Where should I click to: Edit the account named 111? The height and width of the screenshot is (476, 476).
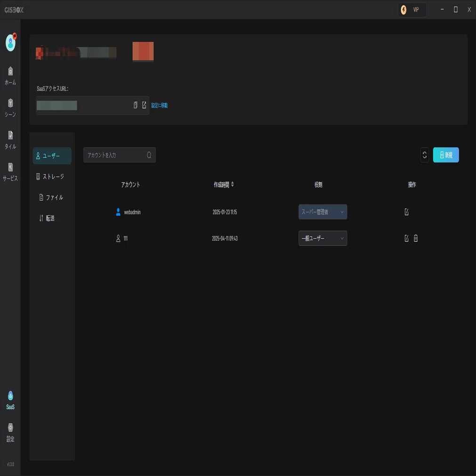[x=406, y=238]
